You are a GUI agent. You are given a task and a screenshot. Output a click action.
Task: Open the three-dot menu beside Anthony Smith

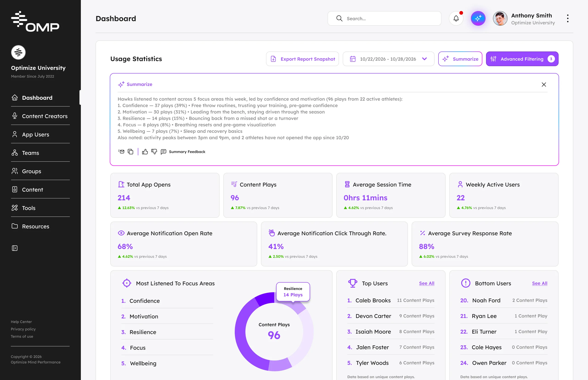pos(568,18)
